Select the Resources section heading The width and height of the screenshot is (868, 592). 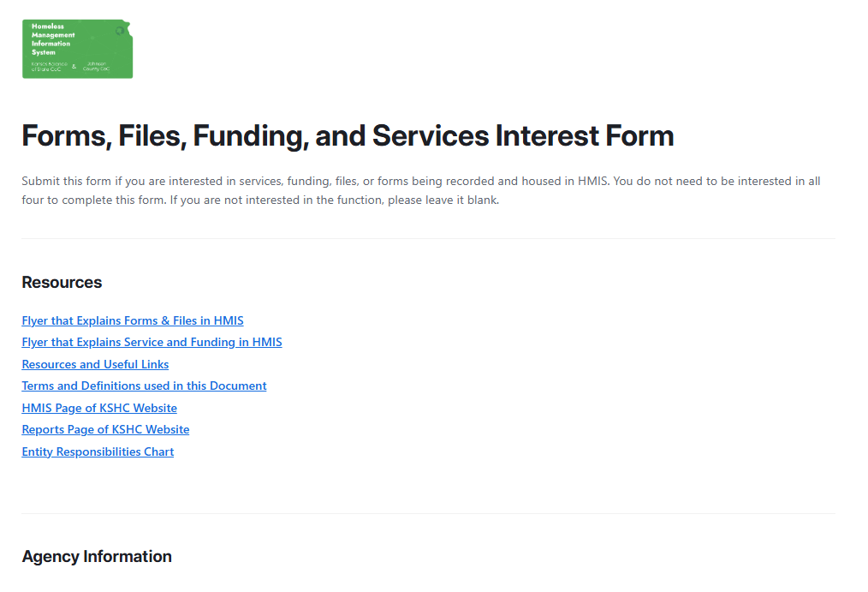tap(62, 283)
